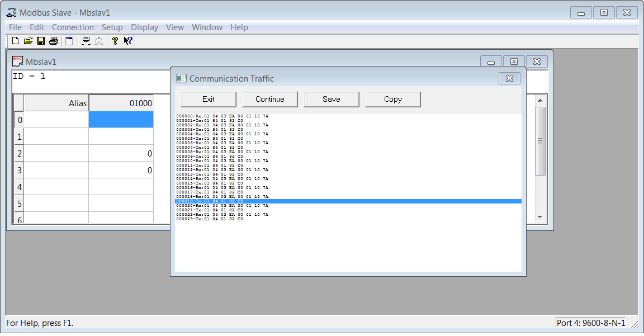Image resolution: width=644 pixels, height=336 pixels.
Task: Click the Mbslav1 vertical scrollbar thumb
Action: pos(540,141)
